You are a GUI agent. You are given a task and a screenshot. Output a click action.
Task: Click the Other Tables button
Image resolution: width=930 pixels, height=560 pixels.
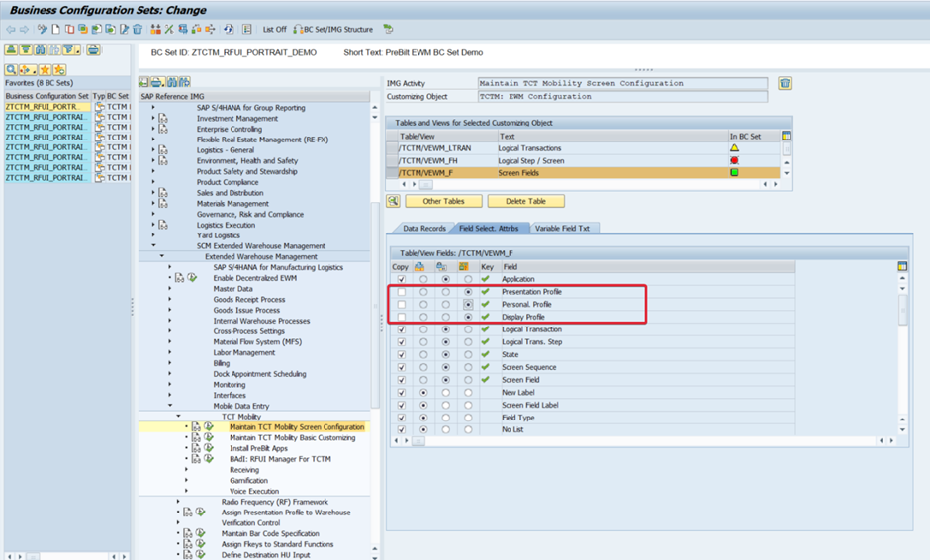click(443, 201)
